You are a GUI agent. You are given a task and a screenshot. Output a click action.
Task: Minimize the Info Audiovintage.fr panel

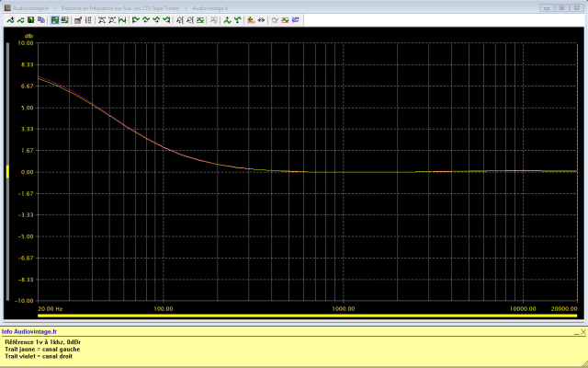pos(576,332)
